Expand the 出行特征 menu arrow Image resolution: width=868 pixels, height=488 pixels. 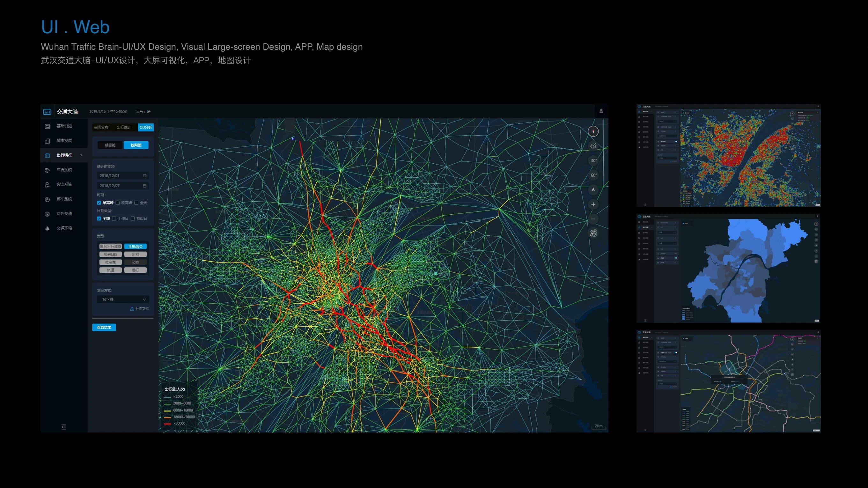coord(81,155)
